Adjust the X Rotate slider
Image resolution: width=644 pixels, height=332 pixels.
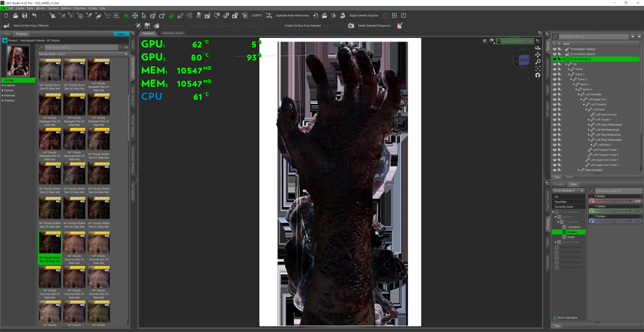coord(613,201)
